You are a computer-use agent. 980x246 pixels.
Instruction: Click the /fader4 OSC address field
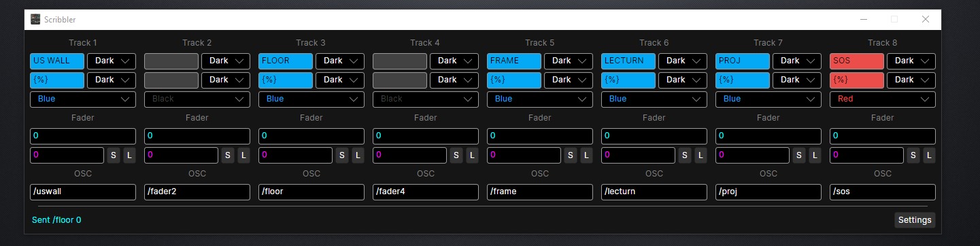[426, 191]
